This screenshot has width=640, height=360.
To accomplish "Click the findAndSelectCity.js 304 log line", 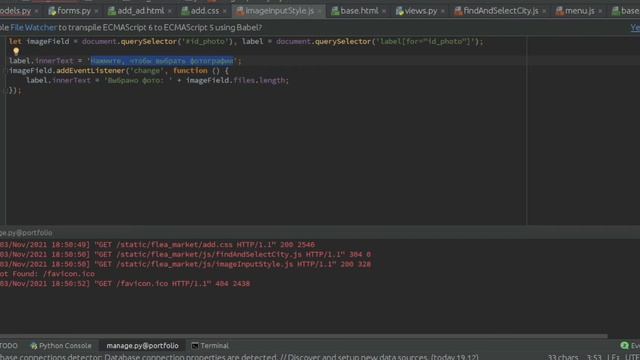I will (185, 254).
